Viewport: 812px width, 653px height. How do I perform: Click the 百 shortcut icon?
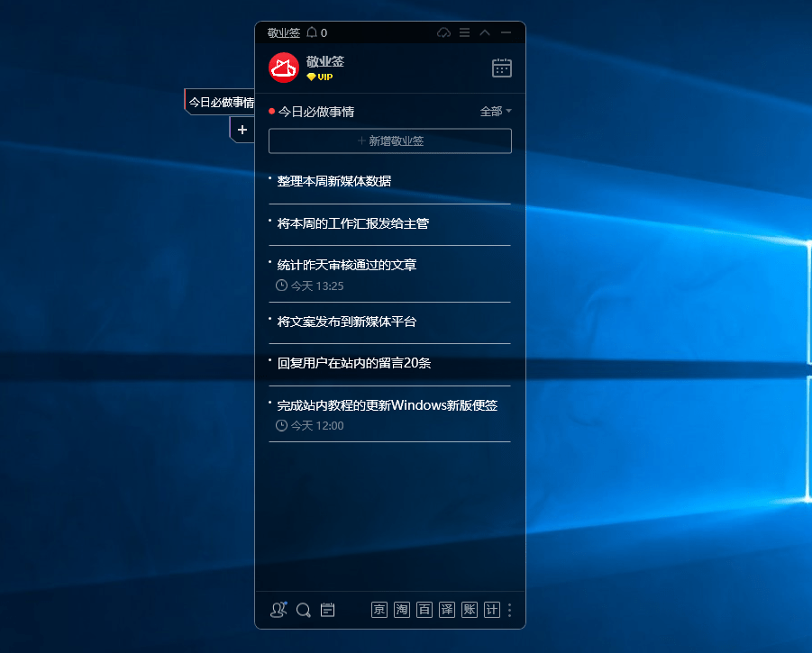424,610
